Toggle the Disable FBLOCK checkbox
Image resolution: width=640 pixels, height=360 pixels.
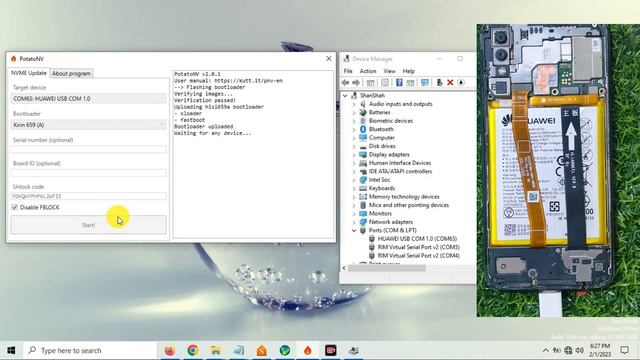click(x=15, y=207)
